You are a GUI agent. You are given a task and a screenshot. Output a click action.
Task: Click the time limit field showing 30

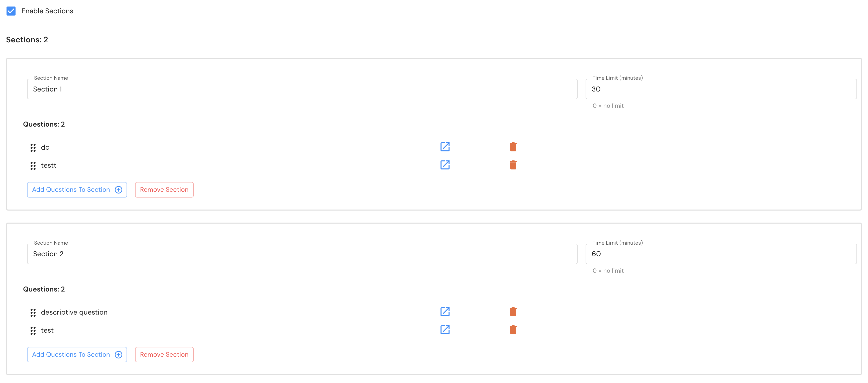click(721, 89)
